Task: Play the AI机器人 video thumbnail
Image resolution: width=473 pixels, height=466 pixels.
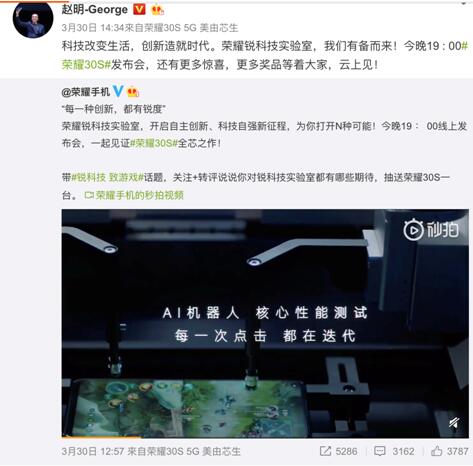Action: click(265, 323)
